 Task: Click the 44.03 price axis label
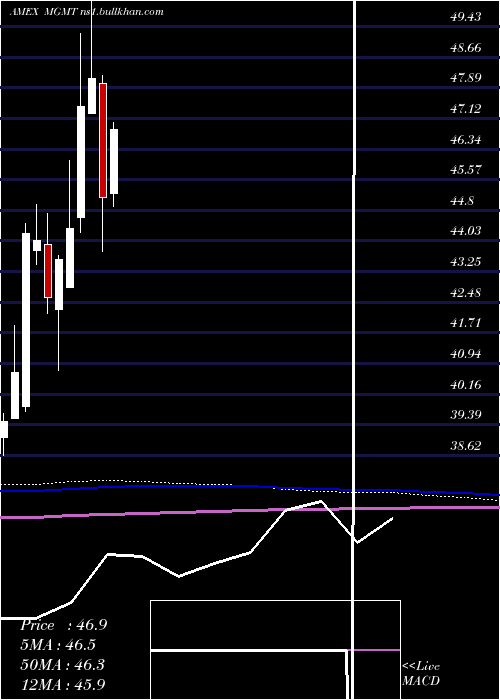click(x=466, y=231)
